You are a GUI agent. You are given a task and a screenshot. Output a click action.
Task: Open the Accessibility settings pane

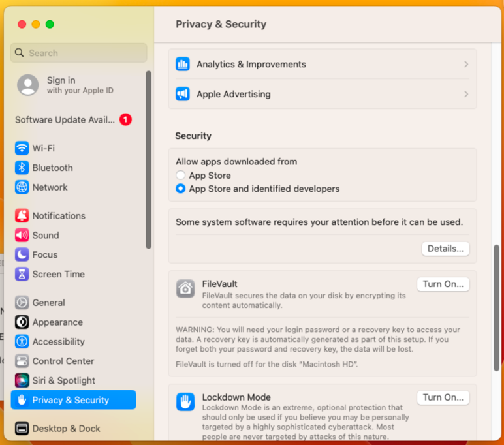pos(58,342)
